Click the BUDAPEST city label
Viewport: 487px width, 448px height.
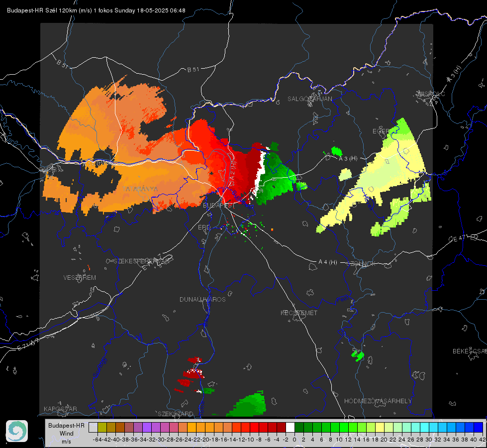(x=219, y=205)
